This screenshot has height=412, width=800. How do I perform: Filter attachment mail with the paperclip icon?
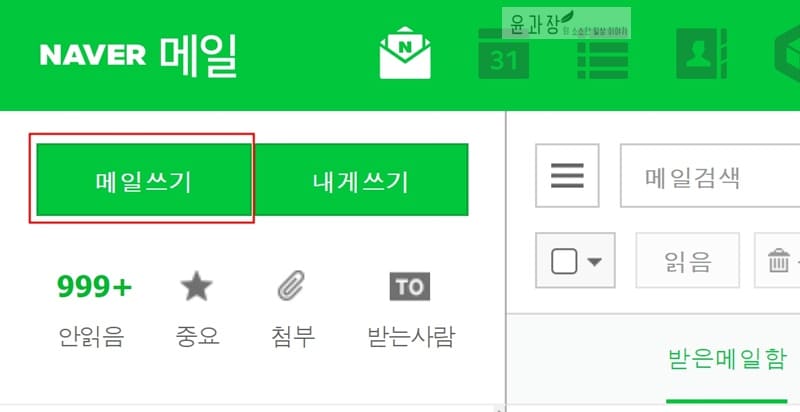click(291, 285)
